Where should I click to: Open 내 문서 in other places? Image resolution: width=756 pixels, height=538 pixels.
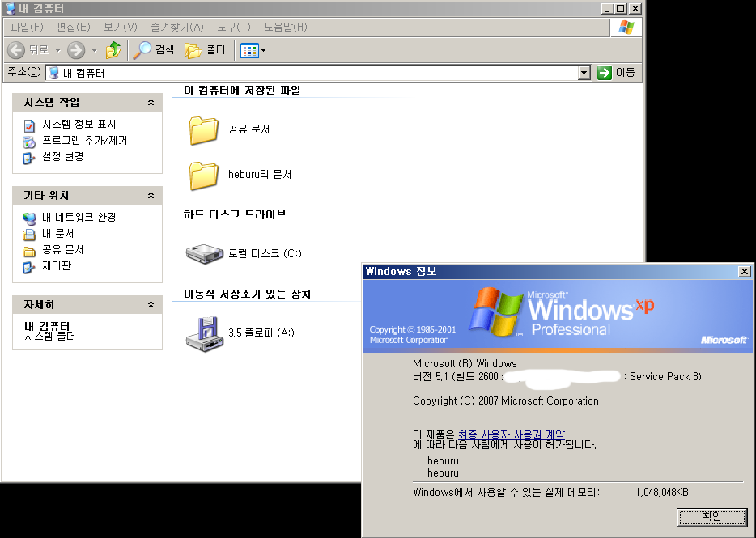(x=57, y=234)
